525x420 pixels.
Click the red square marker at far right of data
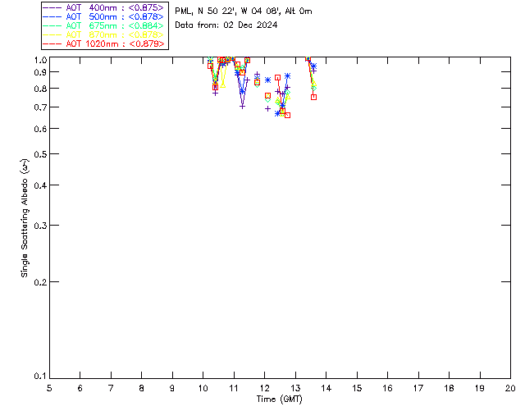click(x=313, y=97)
